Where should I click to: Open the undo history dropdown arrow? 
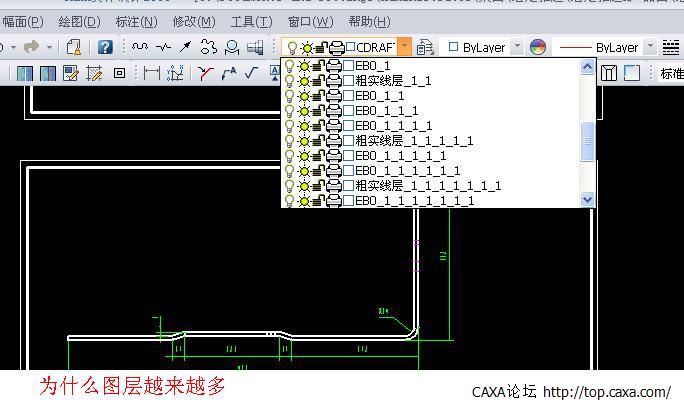14,47
